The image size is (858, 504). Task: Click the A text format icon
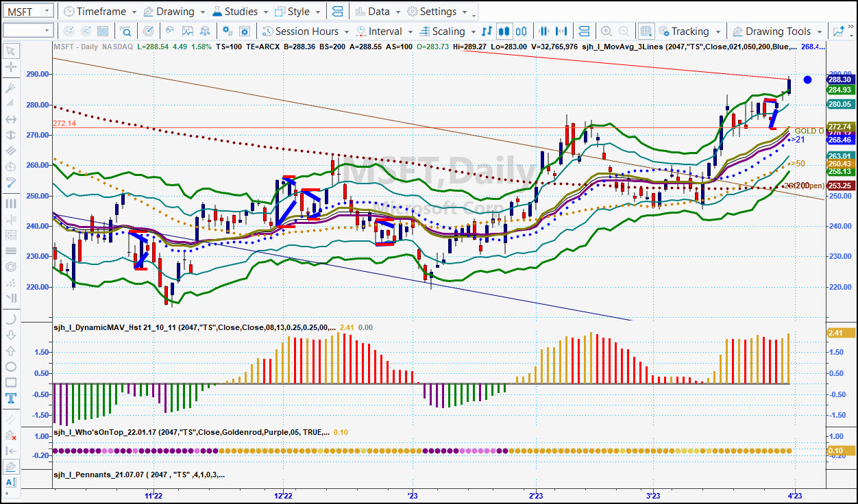[x=11, y=482]
